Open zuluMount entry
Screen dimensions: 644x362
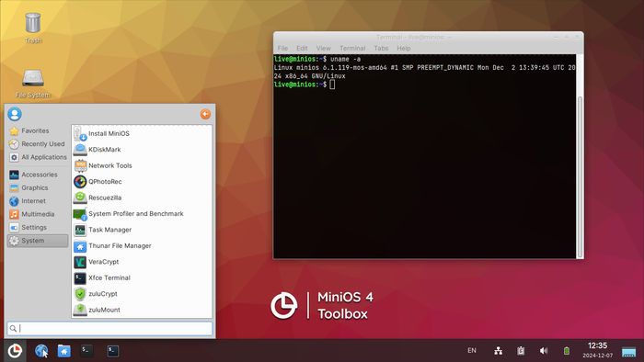tap(142, 310)
